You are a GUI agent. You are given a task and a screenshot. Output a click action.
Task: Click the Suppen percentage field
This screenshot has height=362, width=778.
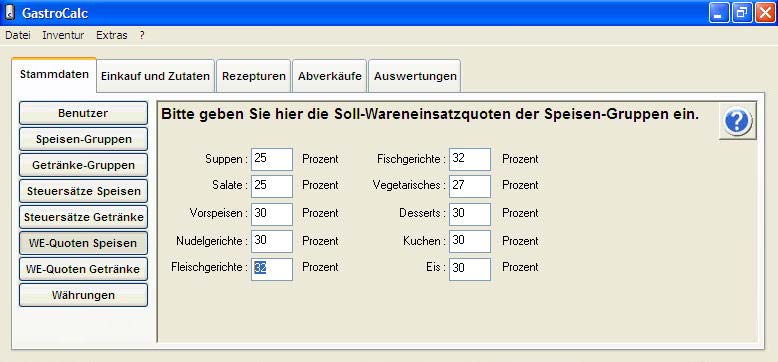pos(272,159)
